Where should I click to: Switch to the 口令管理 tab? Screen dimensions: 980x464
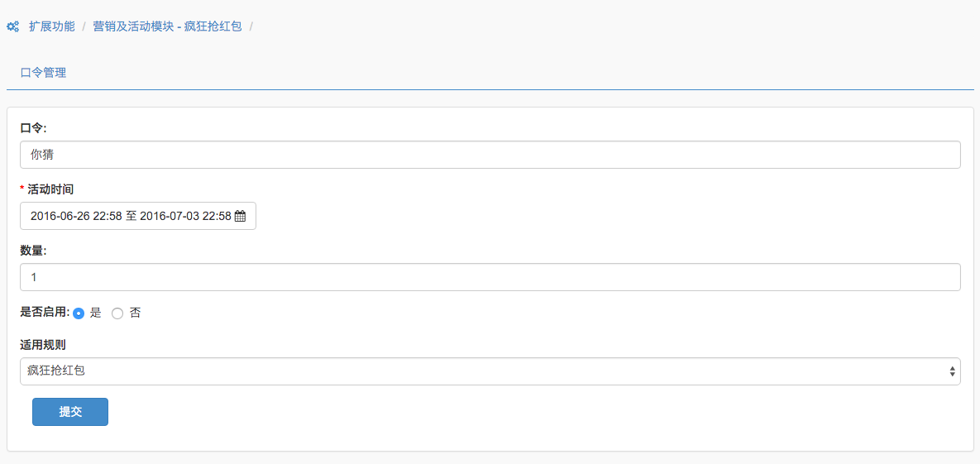[x=44, y=73]
